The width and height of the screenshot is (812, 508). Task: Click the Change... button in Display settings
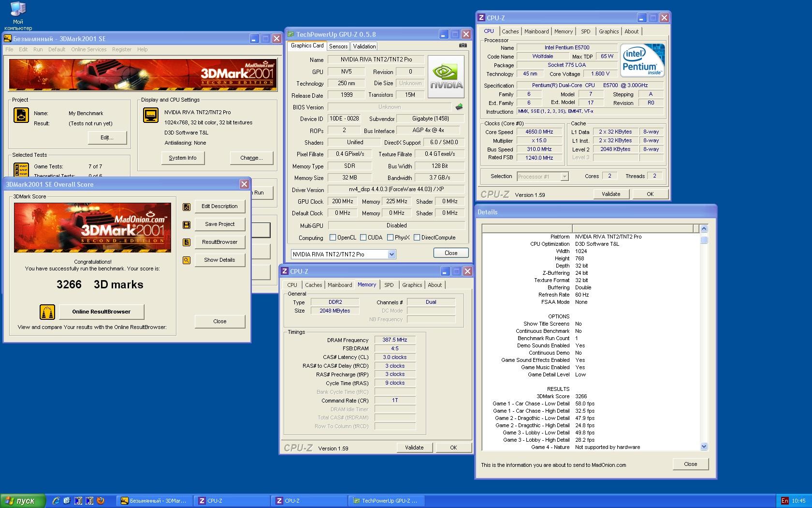[x=251, y=158]
